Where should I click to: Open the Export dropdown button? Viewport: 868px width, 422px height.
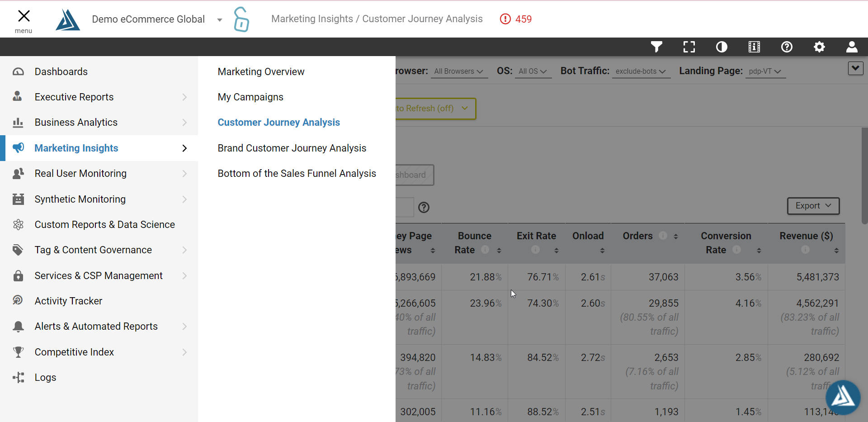coord(813,206)
